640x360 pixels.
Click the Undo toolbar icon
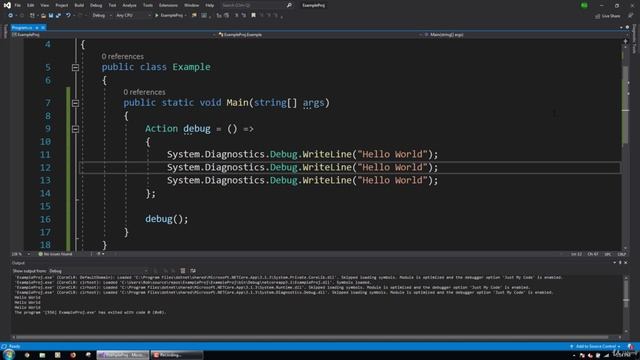point(68,16)
